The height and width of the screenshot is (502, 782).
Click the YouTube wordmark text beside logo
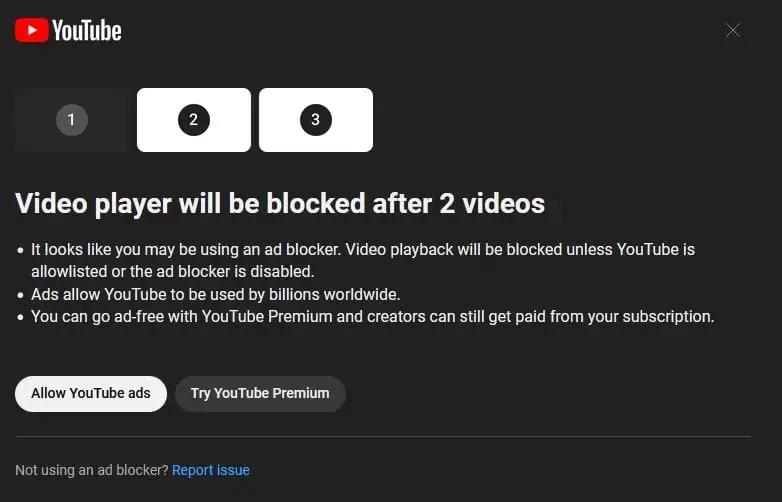coord(87,30)
